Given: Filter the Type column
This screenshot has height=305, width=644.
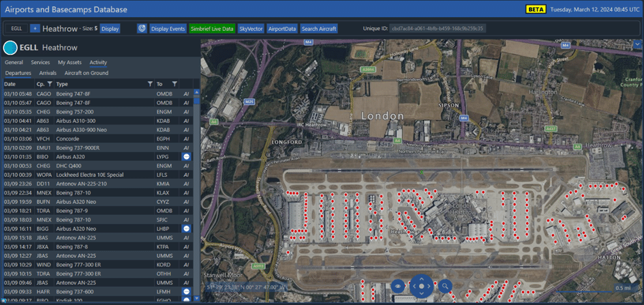Looking at the screenshot, I should (150, 84).
